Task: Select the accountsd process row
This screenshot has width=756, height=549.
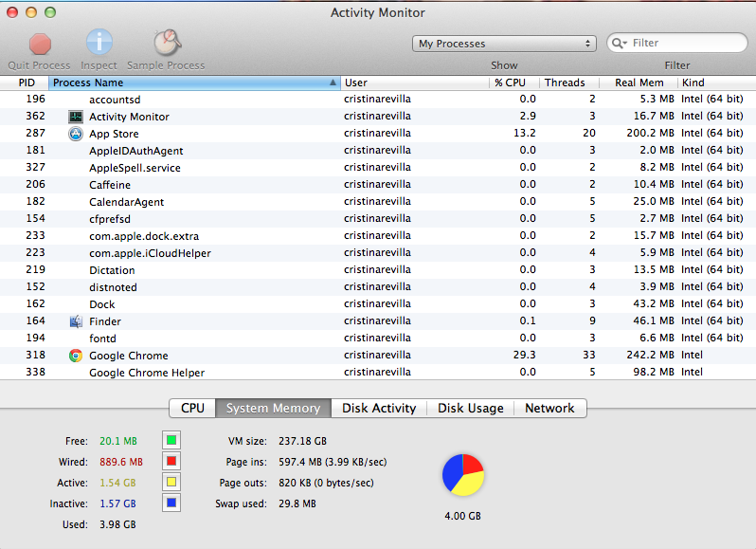Action: [x=378, y=100]
